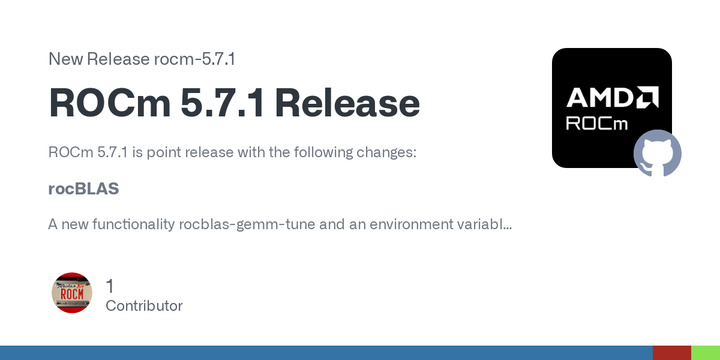Click the rocBLAS section heading
The image size is (720, 360).
coord(84,189)
